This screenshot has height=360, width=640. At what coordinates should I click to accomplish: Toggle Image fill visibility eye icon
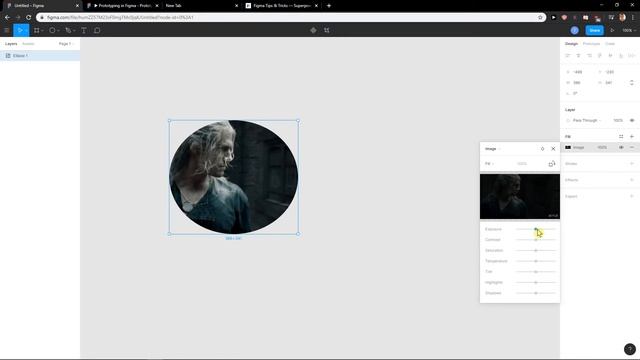click(x=621, y=147)
